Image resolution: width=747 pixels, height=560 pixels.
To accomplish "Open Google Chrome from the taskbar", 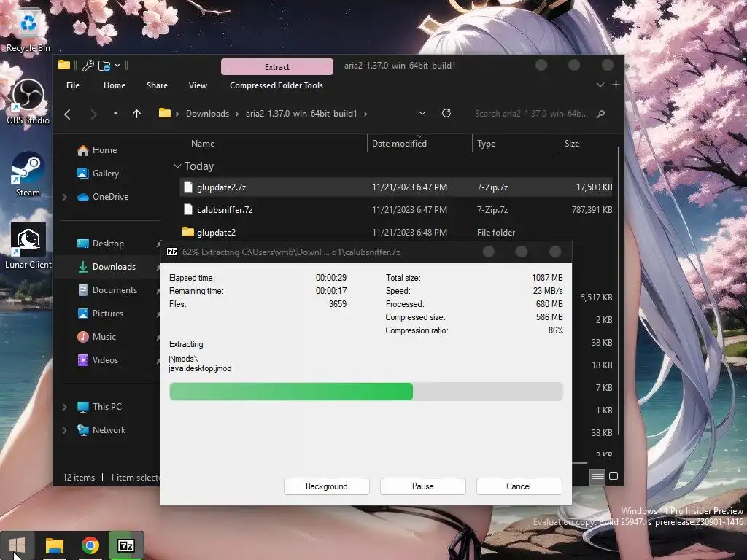I will (x=90, y=545).
